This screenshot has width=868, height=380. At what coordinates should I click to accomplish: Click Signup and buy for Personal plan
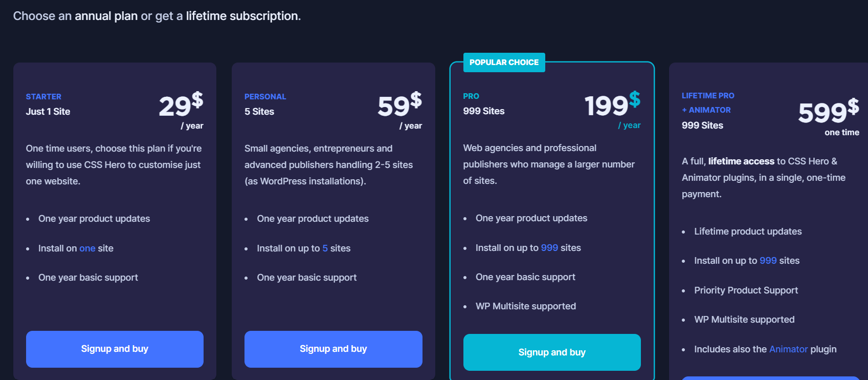333,349
